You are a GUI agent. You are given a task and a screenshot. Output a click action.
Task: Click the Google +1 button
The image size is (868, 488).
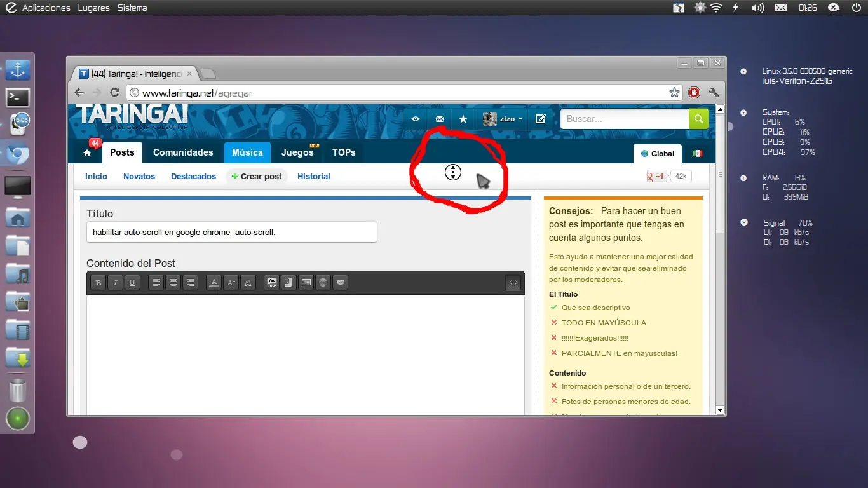(x=657, y=176)
